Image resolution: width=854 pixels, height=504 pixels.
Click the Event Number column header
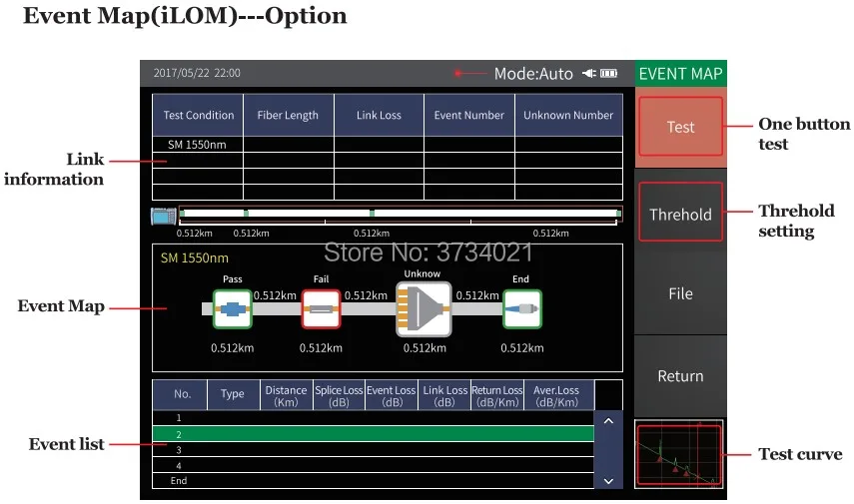point(468,115)
